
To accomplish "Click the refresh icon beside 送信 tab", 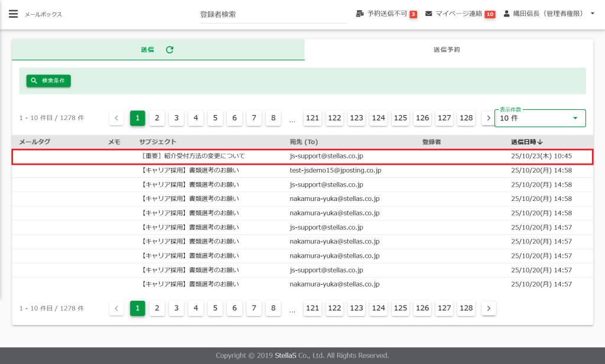I will 170,50.
